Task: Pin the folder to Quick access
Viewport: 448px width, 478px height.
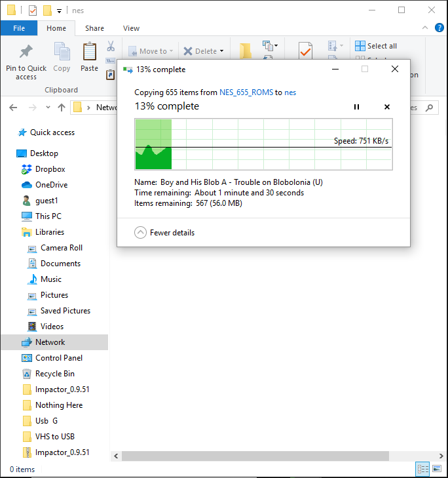Action: pos(26,62)
